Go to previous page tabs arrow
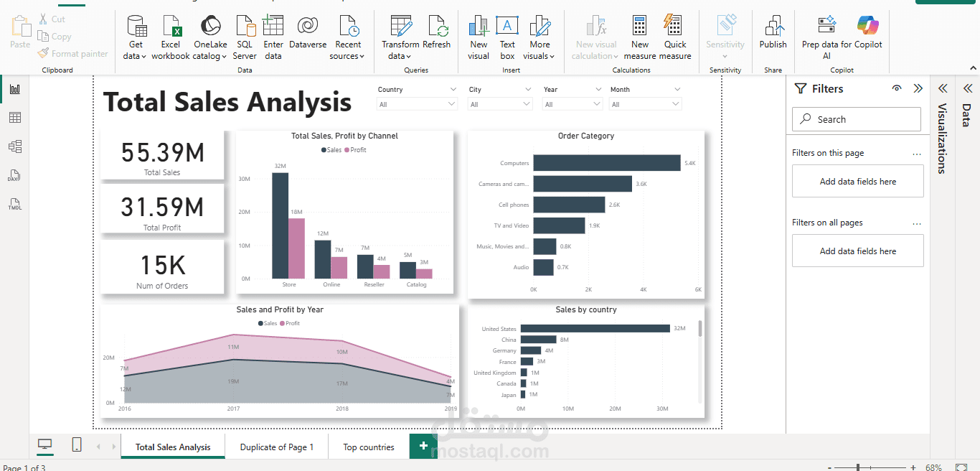This screenshot has width=980, height=471. pos(98,447)
